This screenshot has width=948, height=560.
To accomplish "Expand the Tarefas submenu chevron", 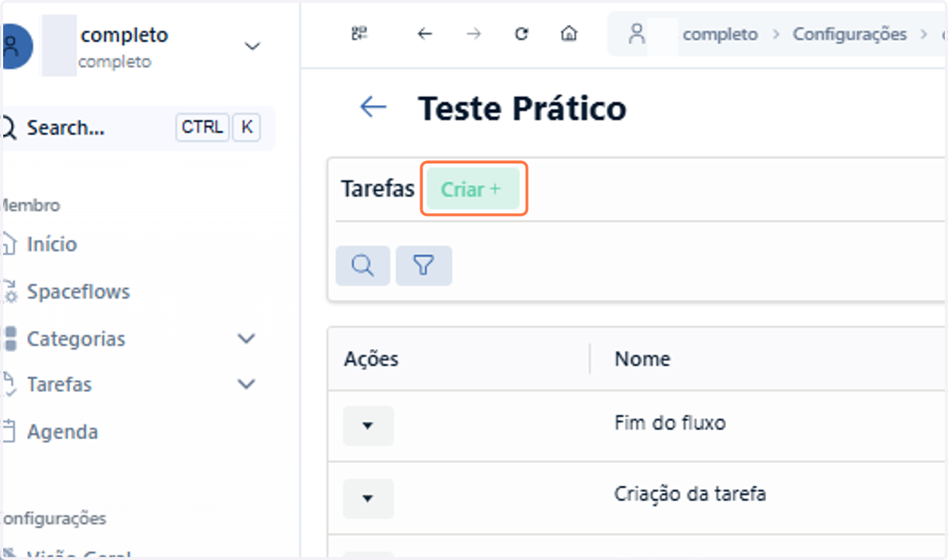I will 246,385.
